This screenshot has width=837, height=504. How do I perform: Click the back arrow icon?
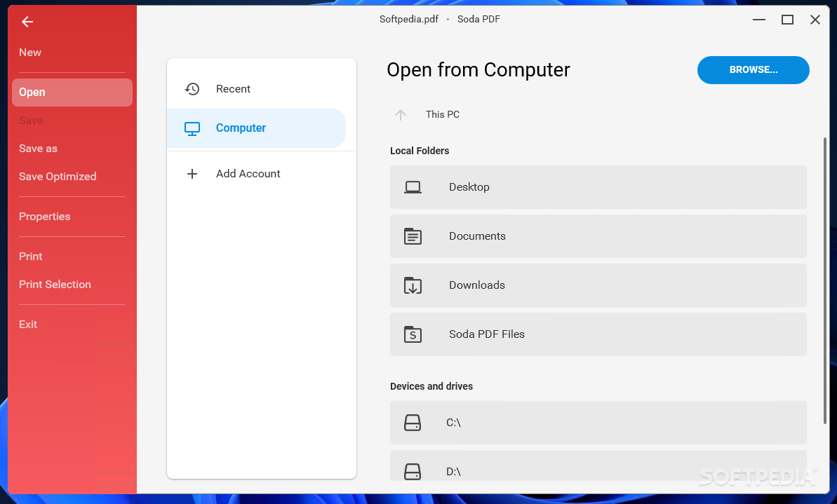[27, 21]
